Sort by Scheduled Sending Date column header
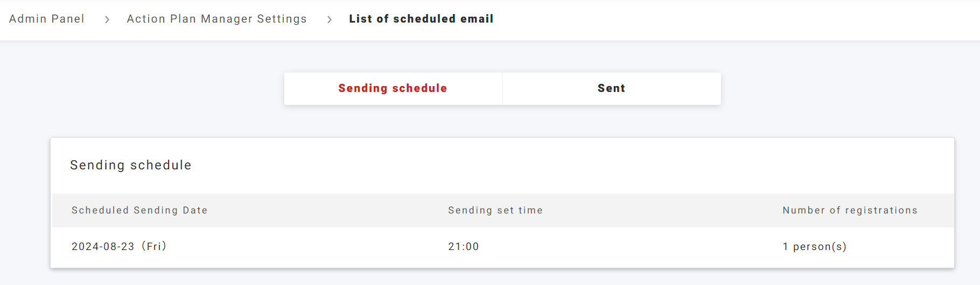The height and width of the screenshot is (285, 980). [139, 210]
